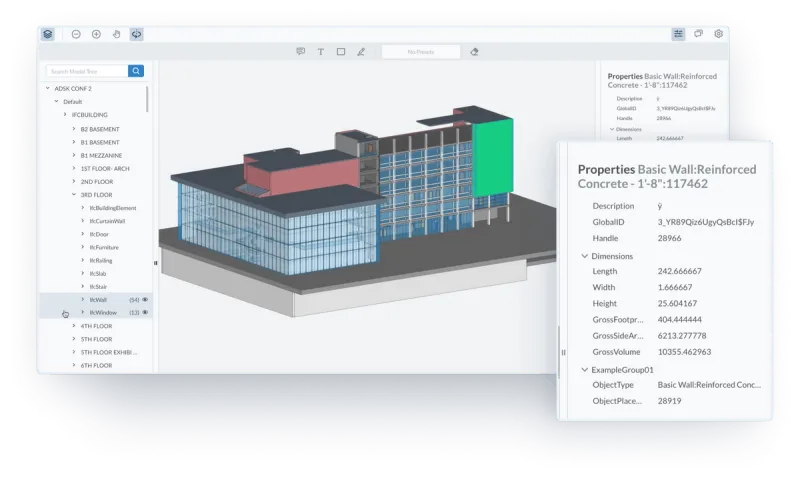Click the model tree vertical scrollbar
800x477 pixels.
coord(147,99)
